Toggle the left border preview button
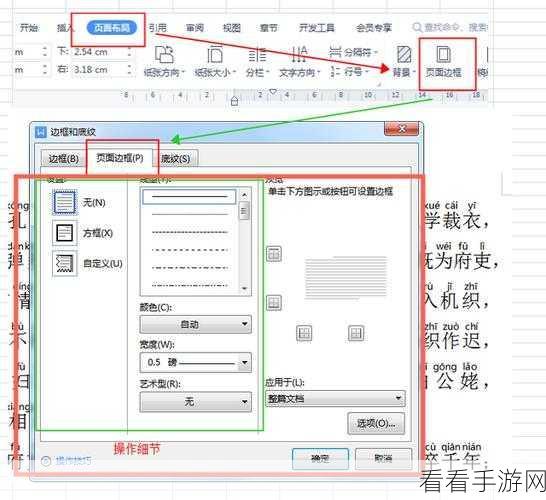The width and height of the screenshot is (546, 500). [304, 333]
